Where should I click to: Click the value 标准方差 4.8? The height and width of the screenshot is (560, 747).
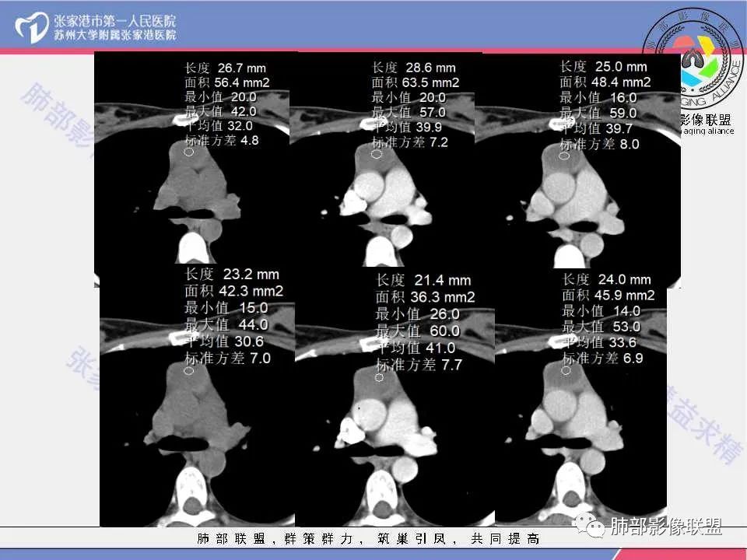coord(222,141)
